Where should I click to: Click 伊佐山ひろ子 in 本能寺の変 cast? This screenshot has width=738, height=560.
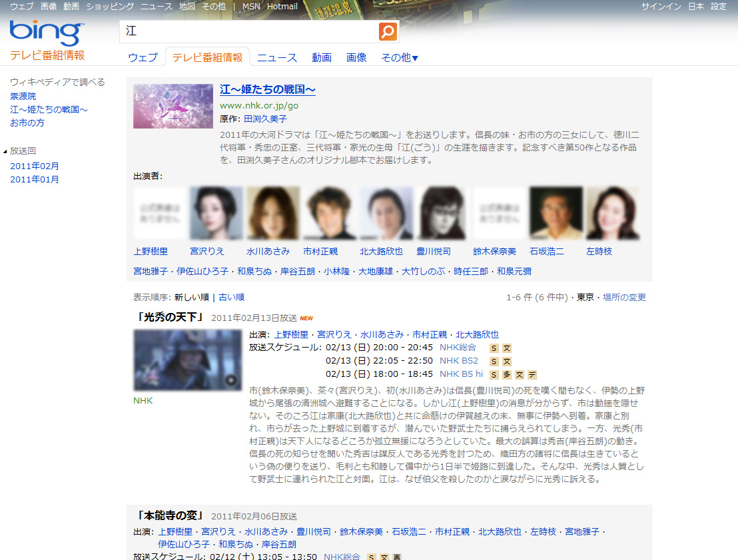click(184, 544)
